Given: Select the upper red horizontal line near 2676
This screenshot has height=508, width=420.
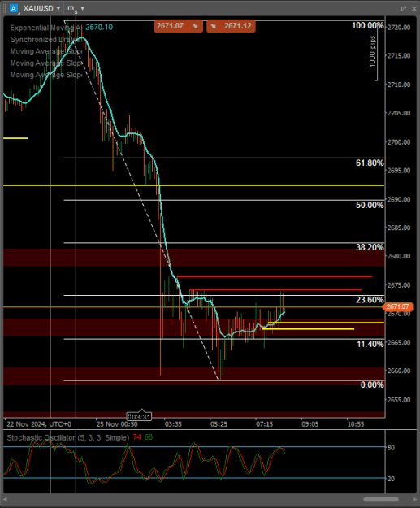Looking at the screenshot, I should point(275,276).
